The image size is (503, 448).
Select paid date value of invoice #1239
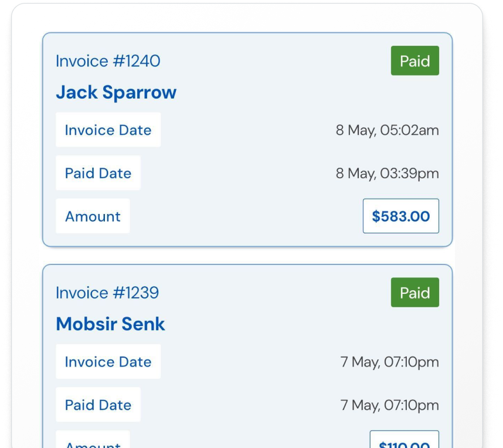[x=389, y=405]
